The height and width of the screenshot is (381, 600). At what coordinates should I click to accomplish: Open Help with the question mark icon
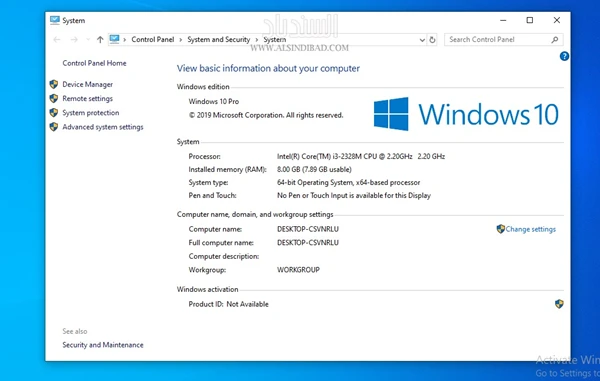click(x=564, y=56)
